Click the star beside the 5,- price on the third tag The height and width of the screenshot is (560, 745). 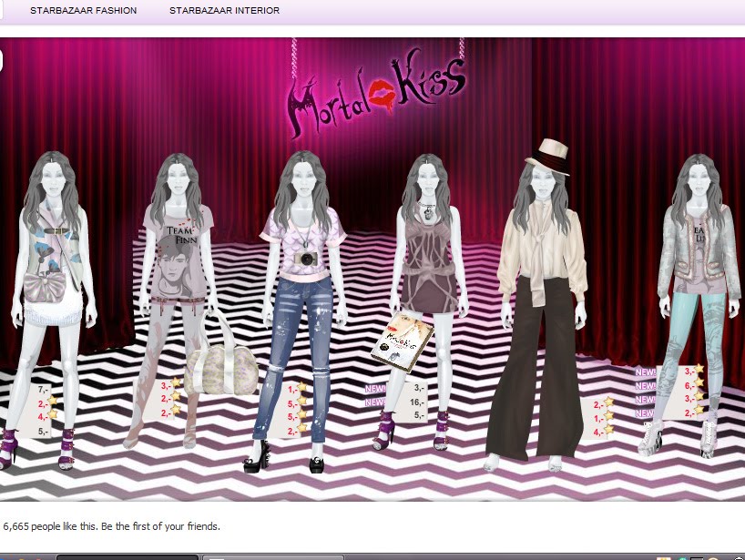(301, 401)
